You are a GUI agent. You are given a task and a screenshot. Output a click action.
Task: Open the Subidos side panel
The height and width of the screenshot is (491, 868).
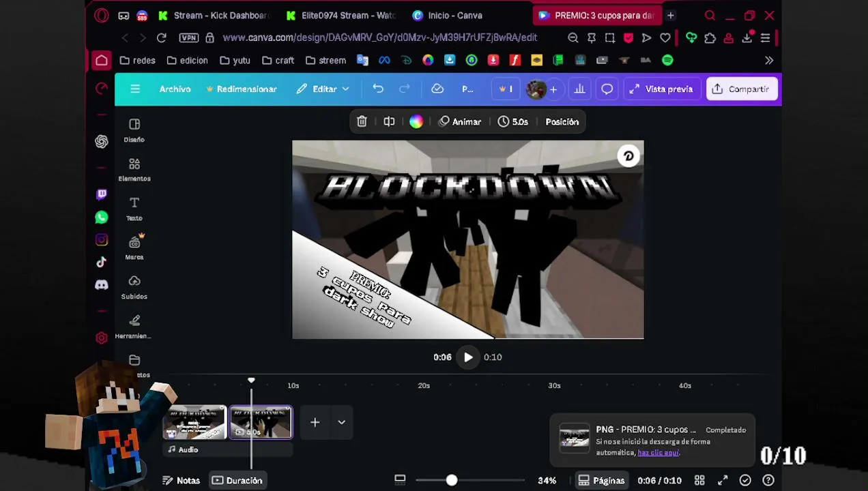(x=134, y=287)
